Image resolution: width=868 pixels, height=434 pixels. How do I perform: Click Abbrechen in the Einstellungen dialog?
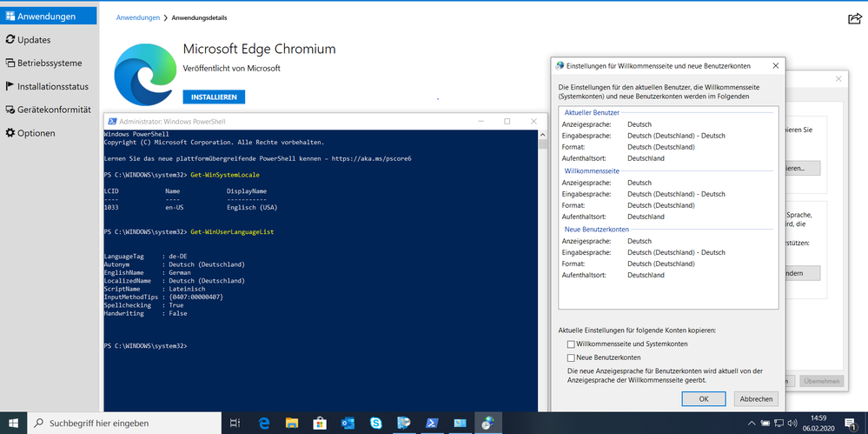tap(756, 398)
